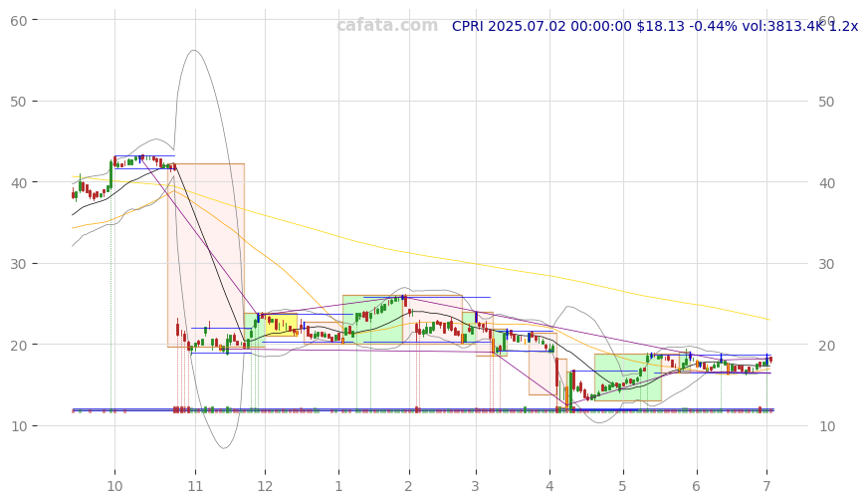The image size is (868, 503).
Task: Click the left y-axis label 40
Action: (18, 182)
